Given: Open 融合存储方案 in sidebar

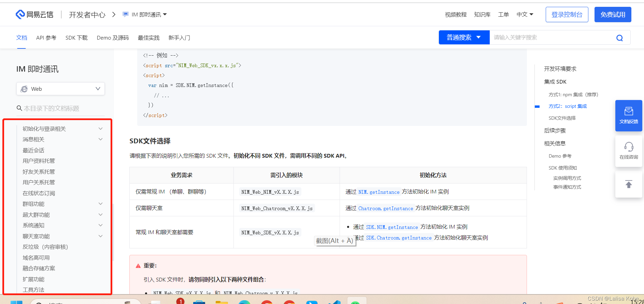Looking at the screenshot, I should click(39, 268).
